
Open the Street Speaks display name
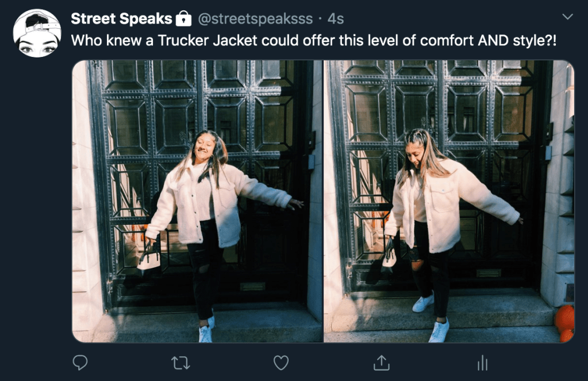pos(121,18)
